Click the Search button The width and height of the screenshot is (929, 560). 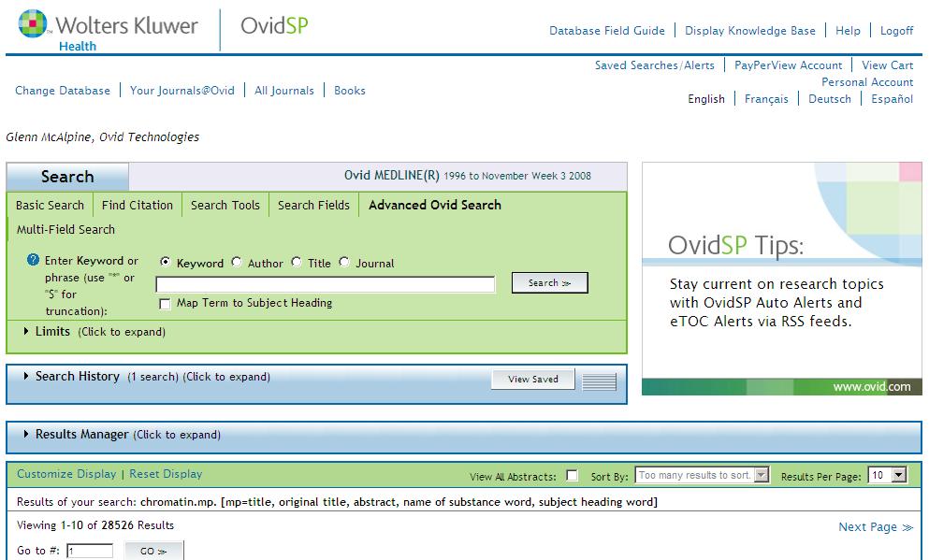click(550, 283)
